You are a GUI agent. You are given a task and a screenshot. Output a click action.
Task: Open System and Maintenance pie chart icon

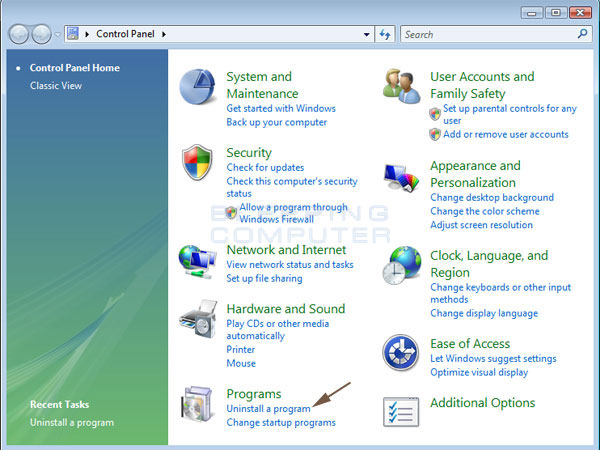click(197, 87)
